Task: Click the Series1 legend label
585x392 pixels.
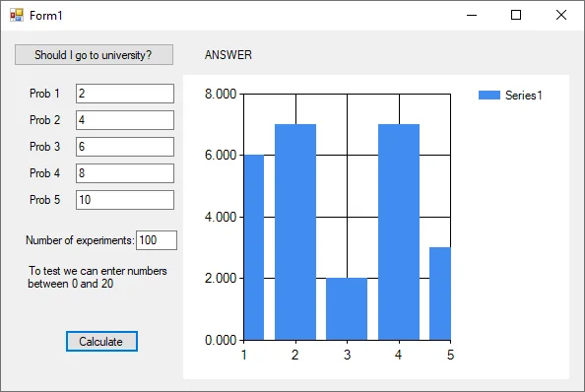Action: pyautogui.click(x=523, y=96)
